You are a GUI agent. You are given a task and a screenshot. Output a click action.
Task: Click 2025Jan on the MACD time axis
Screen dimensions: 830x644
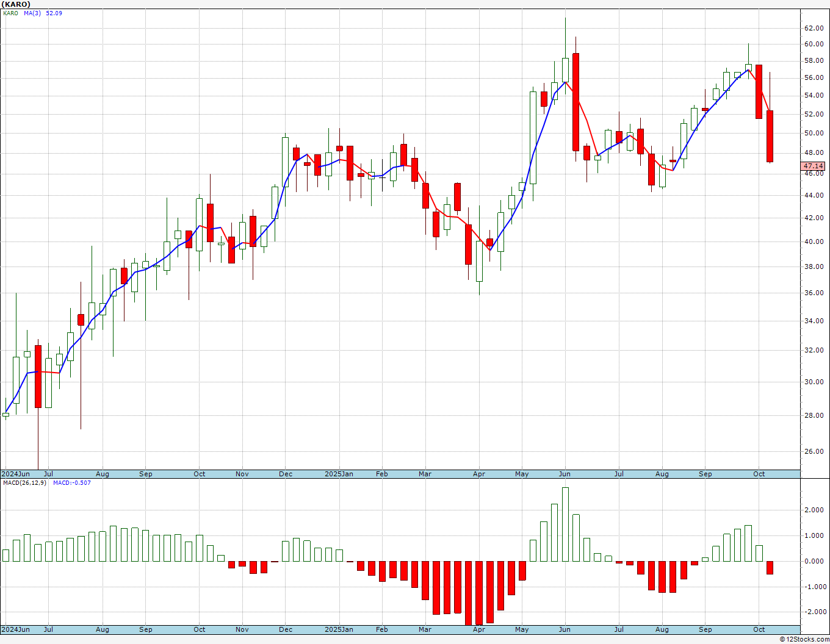tap(339, 629)
